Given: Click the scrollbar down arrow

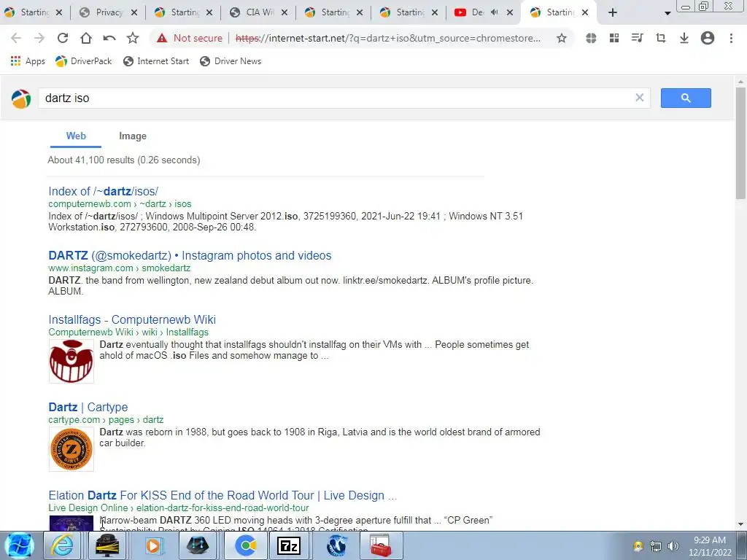Looking at the screenshot, I should pyautogui.click(x=740, y=524).
